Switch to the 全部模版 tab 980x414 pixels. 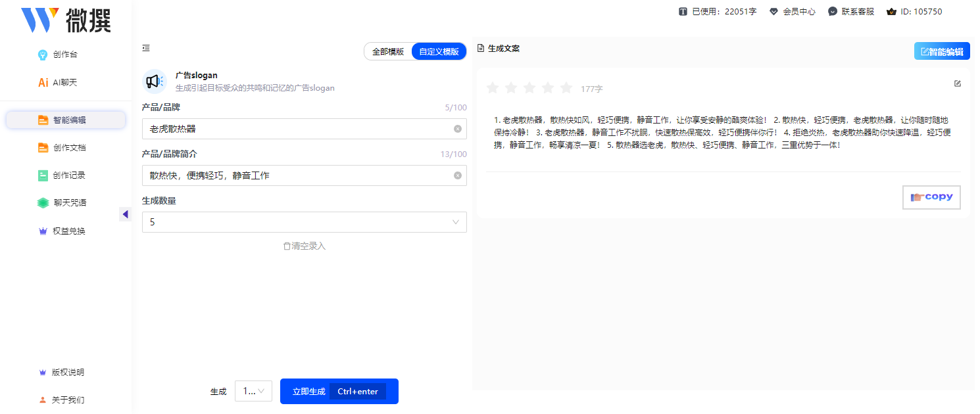[x=387, y=51]
